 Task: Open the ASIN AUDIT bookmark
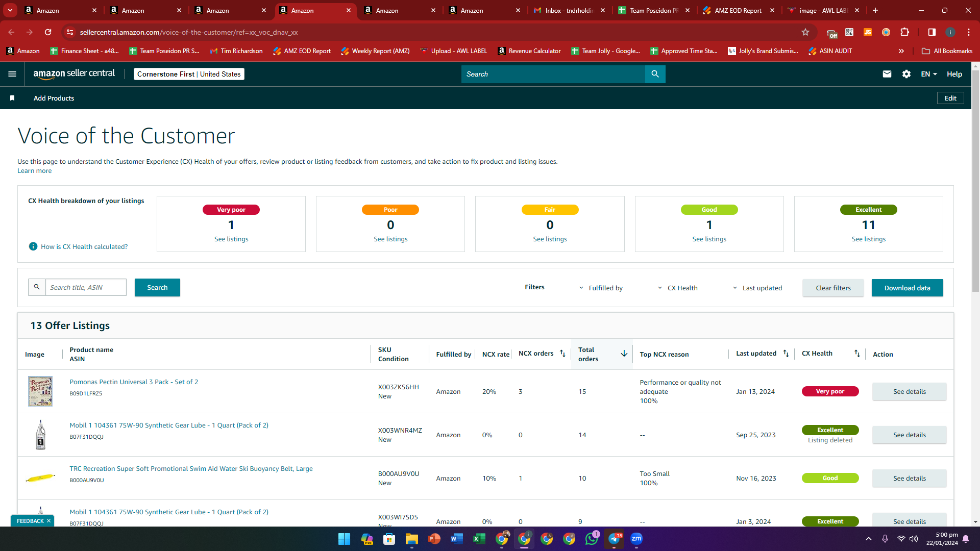830,51
